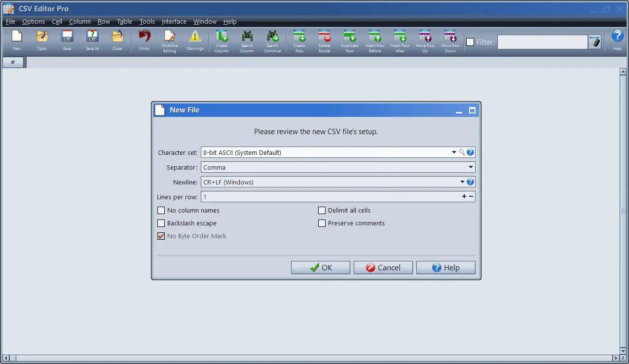Image resolution: width=629 pixels, height=364 pixels.
Task: Confirm the new file with OK
Action: 321,267
